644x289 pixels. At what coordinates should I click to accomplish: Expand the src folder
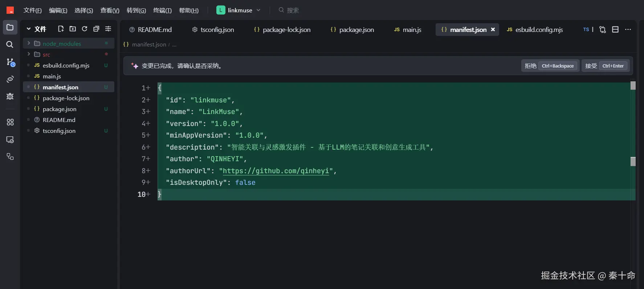pos(29,54)
